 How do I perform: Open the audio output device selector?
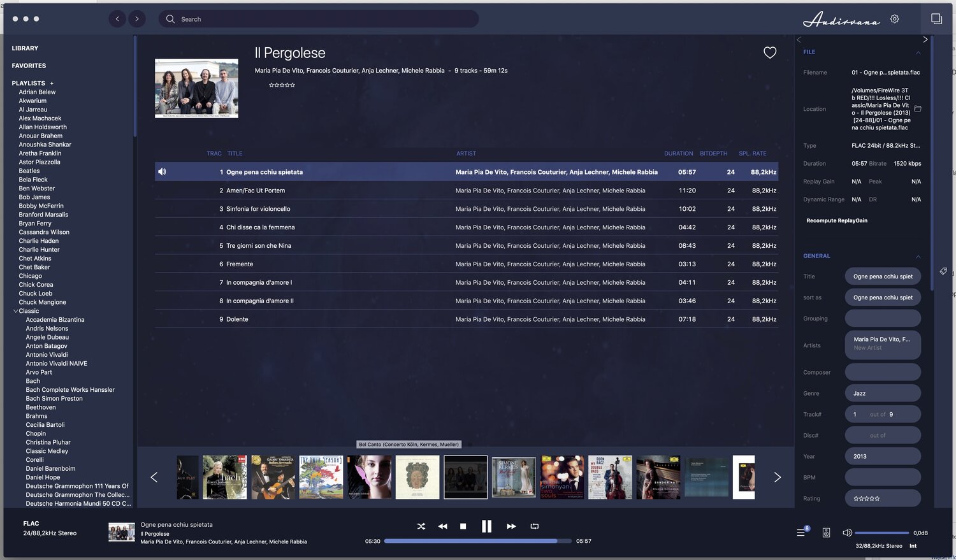[x=826, y=533]
